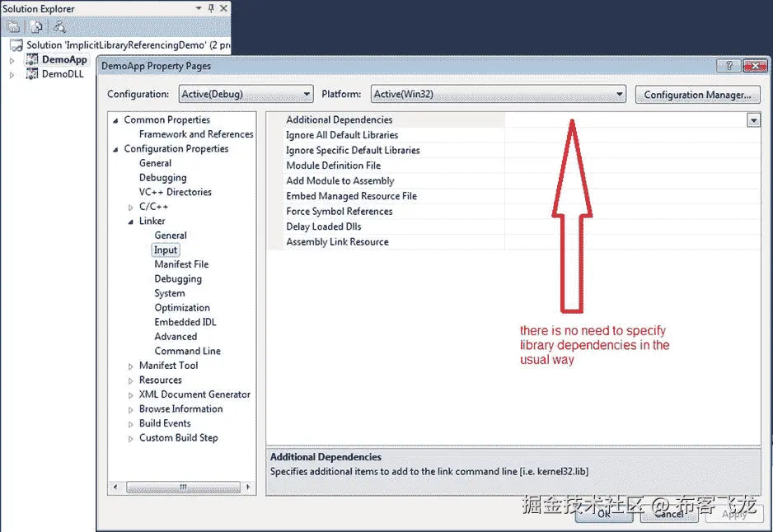Select Advanced under Linker
The height and width of the screenshot is (532, 773).
[x=176, y=337]
